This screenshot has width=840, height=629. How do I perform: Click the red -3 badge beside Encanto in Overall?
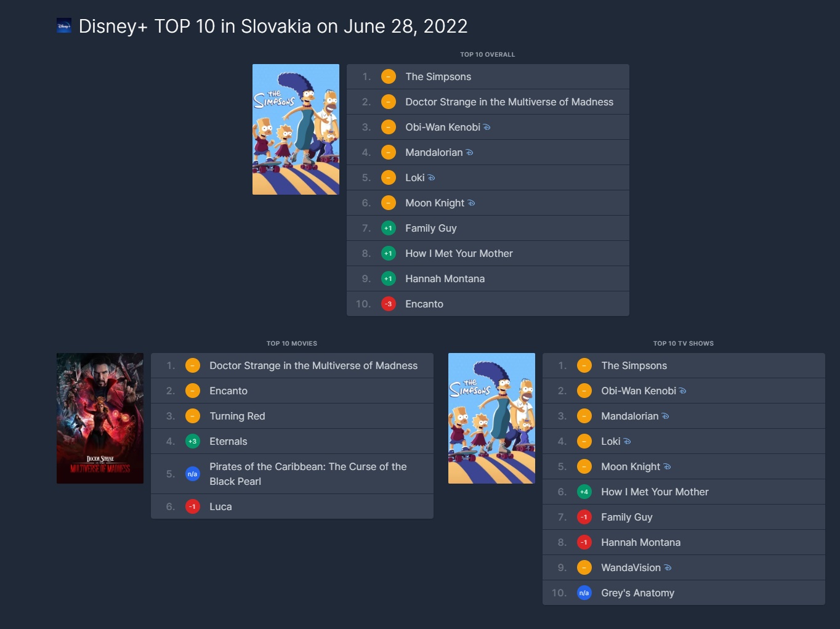[x=389, y=304]
